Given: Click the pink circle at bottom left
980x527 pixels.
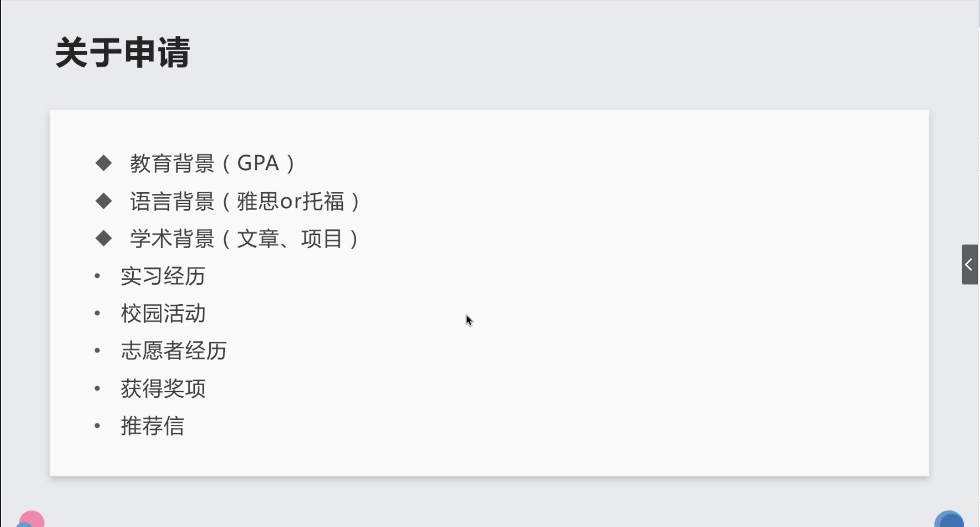Looking at the screenshot, I should pos(32,520).
